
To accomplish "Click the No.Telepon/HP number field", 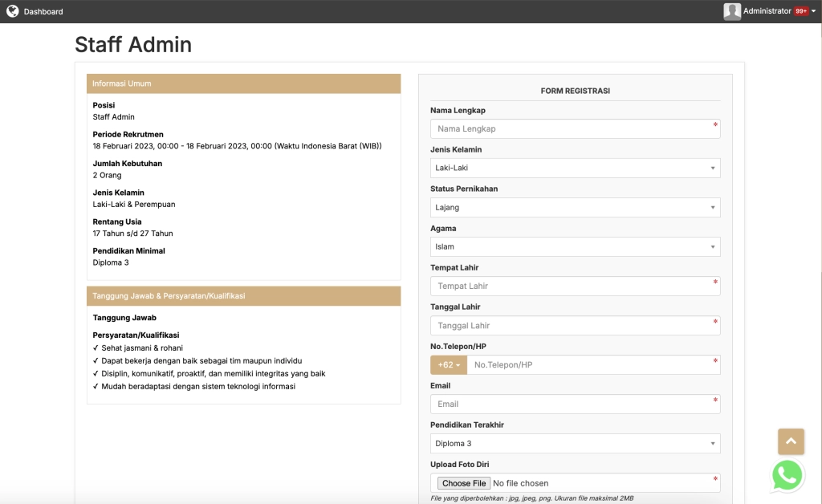I will click(592, 365).
